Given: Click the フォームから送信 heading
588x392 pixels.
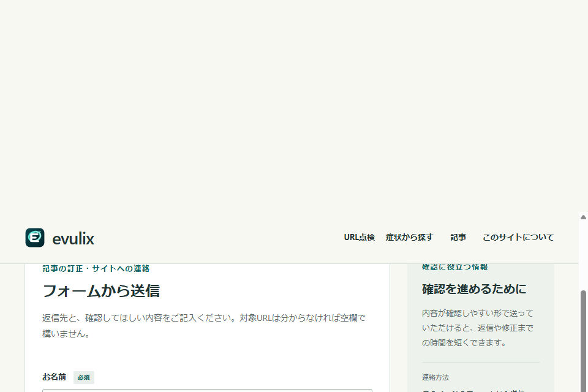Looking at the screenshot, I should pos(101,291).
